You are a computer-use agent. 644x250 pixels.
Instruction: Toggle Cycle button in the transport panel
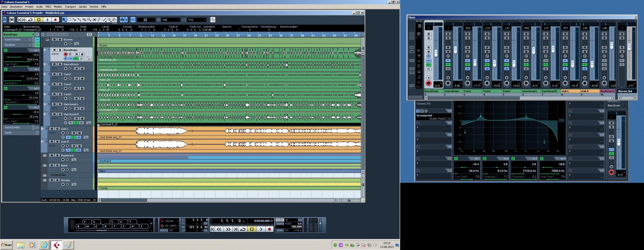point(243,229)
